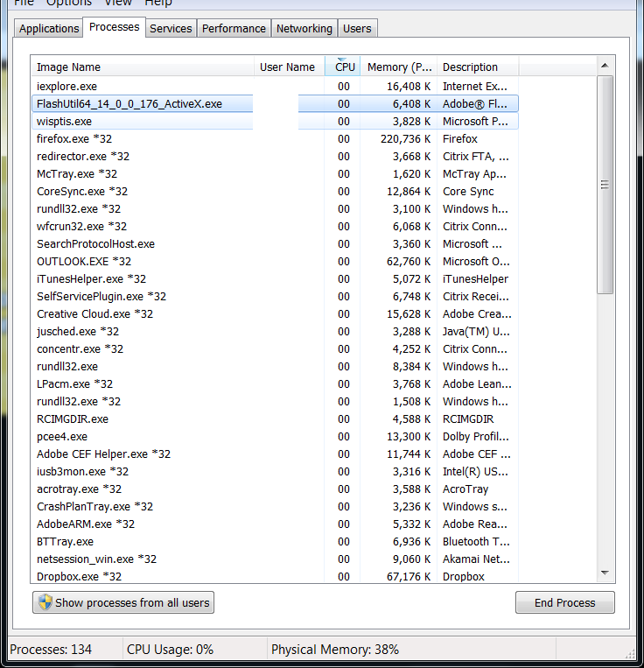Viewport: 644px width, 668px height.
Task: Select OUTLOOK.EXE *32 process
Action: click(x=275, y=261)
